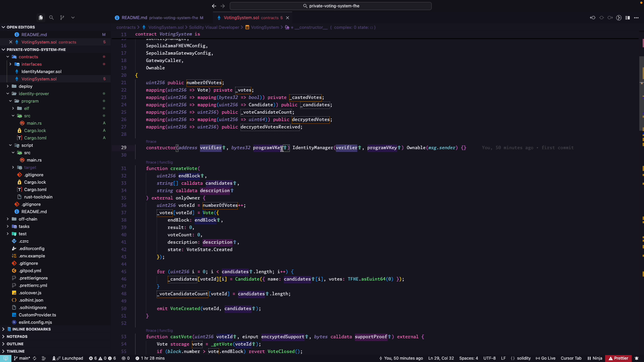Viewport: 644px width, 362px height.
Task: Click the 1 hr 28 mins time tracker
Action: point(150,358)
